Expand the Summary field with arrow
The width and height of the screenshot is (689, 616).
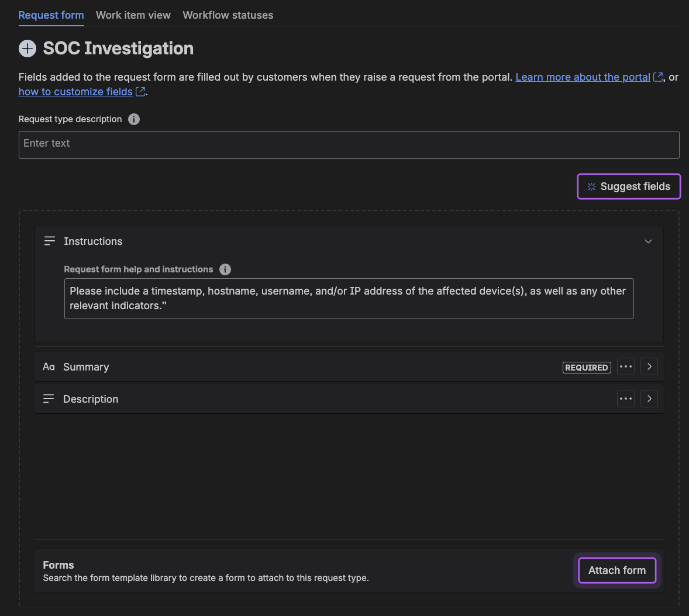pyautogui.click(x=649, y=367)
